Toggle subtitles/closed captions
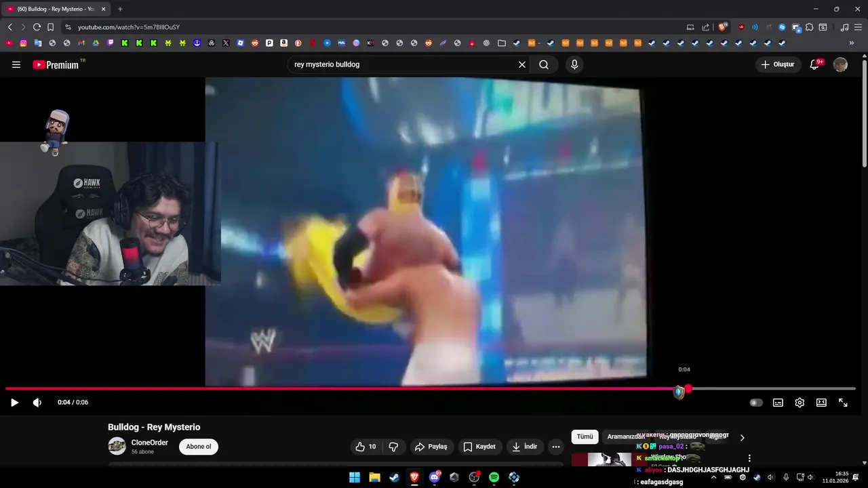Image resolution: width=868 pixels, height=488 pixels. [x=778, y=403]
